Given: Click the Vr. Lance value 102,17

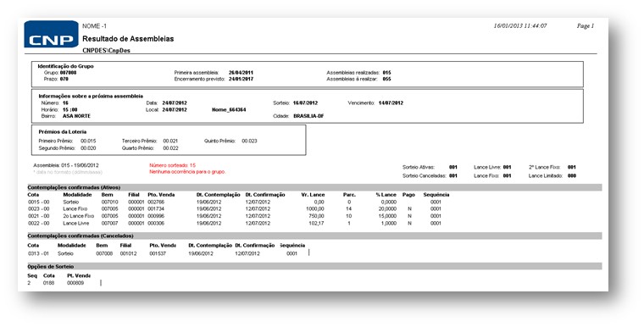Looking at the screenshot, I should [x=316, y=224].
